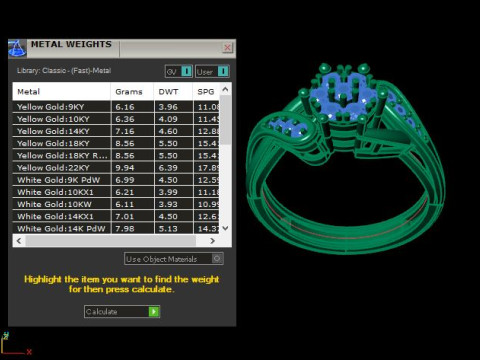Viewport: 480px width, 360px height.
Task: Click the 5.13 DWT cell
Action: tap(174, 229)
